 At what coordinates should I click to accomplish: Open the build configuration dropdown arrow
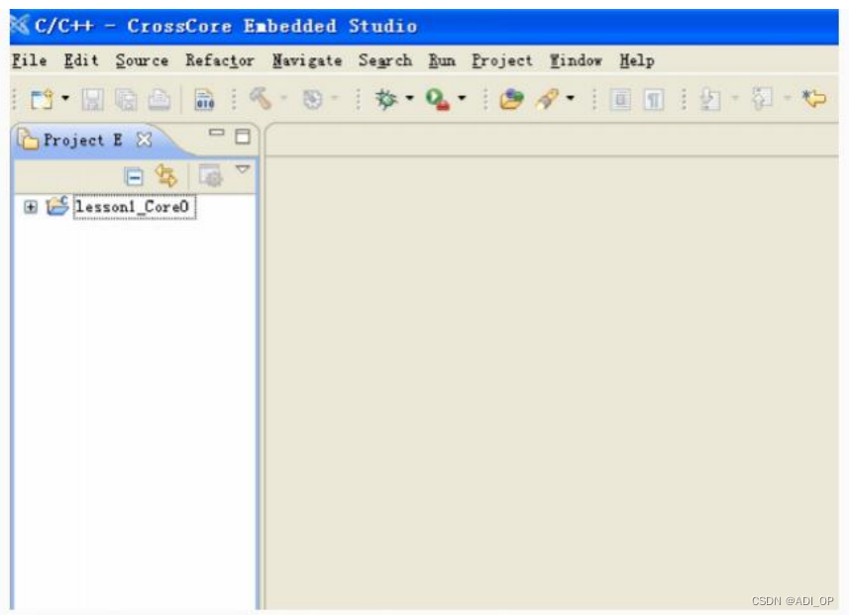pos(335,98)
